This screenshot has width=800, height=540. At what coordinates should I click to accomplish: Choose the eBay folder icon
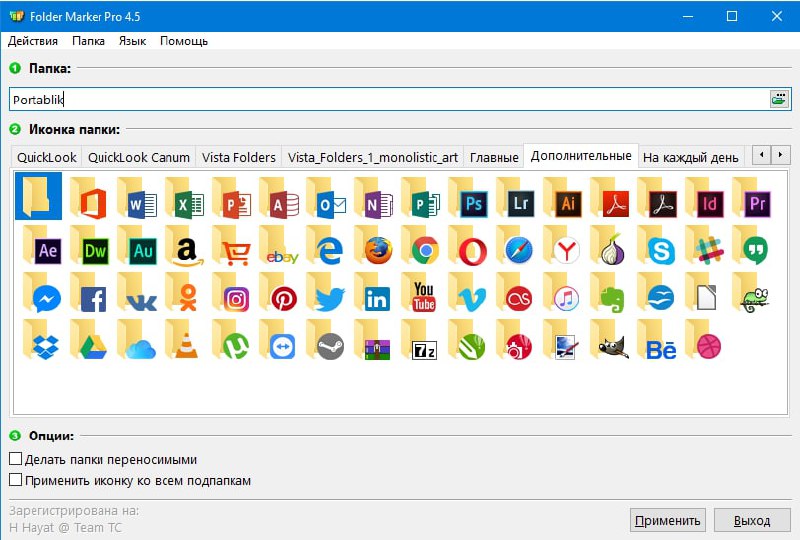279,246
